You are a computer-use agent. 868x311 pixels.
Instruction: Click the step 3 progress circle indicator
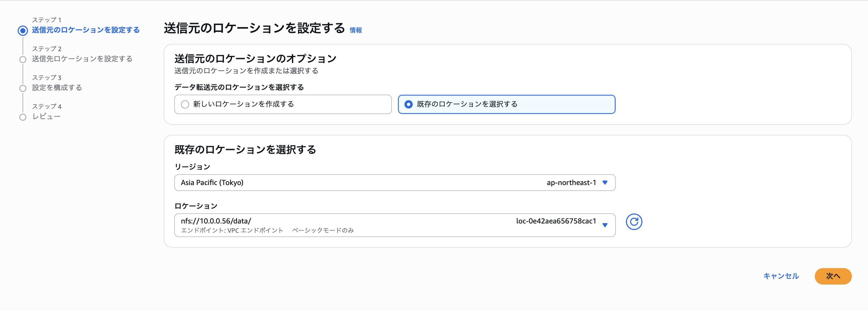(23, 88)
